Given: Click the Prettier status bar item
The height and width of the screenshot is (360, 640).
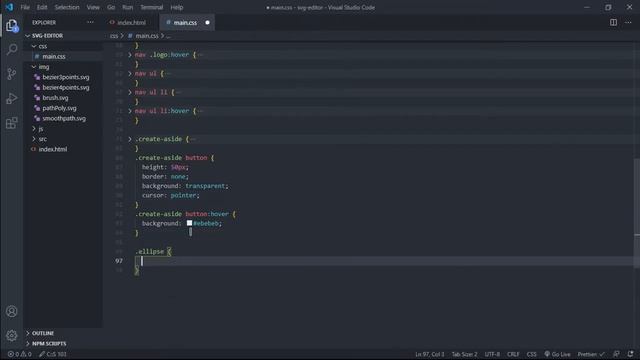Looking at the screenshot, I should pos(591,354).
